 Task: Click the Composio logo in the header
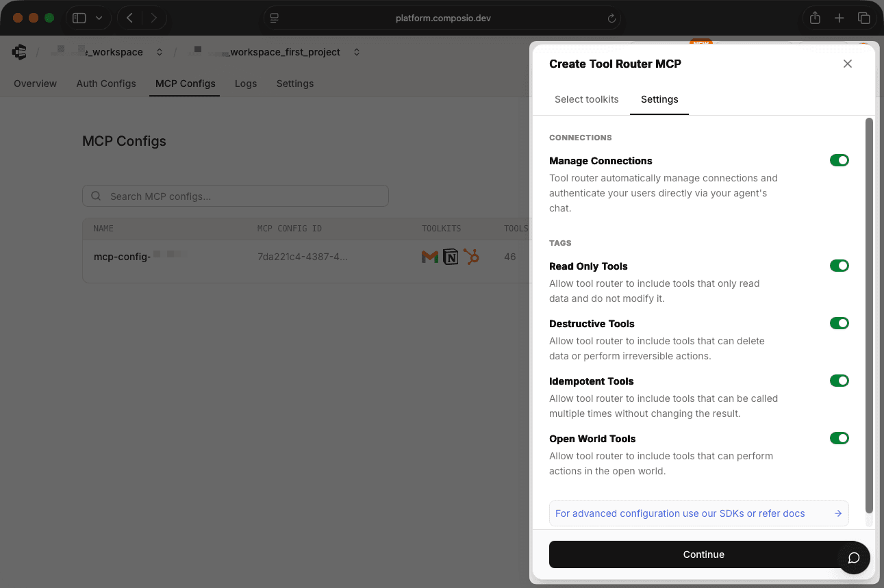pos(19,52)
